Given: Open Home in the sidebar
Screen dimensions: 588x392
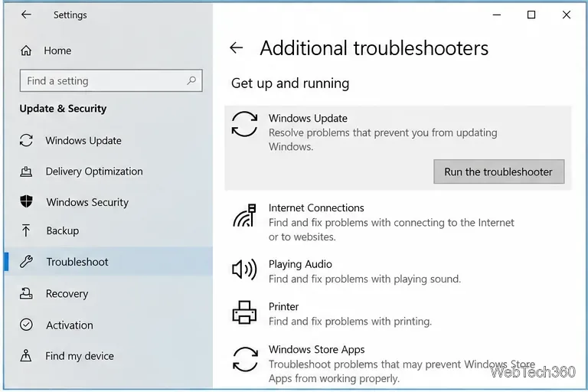Looking at the screenshot, I should [x=57, y=51].
